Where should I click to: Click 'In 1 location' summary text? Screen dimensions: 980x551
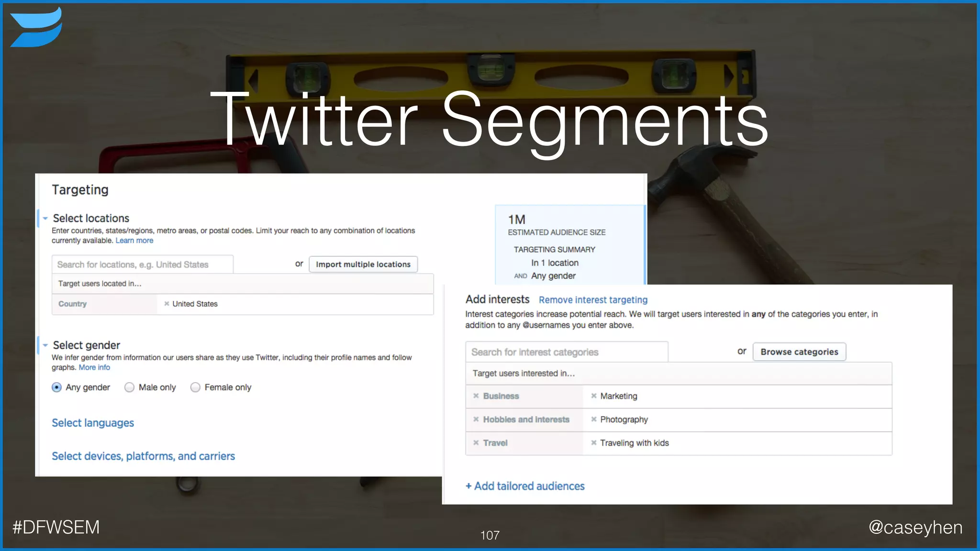coord(555,263)
